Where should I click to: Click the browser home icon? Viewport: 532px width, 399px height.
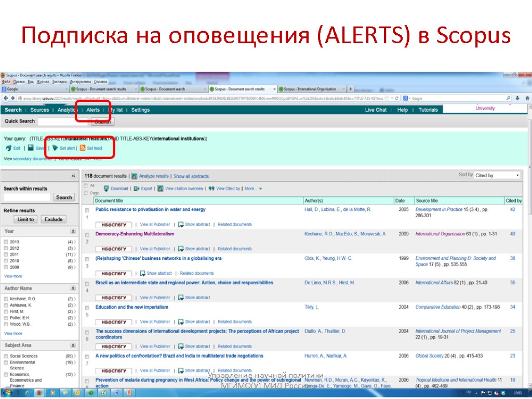[x=527, y=98]
